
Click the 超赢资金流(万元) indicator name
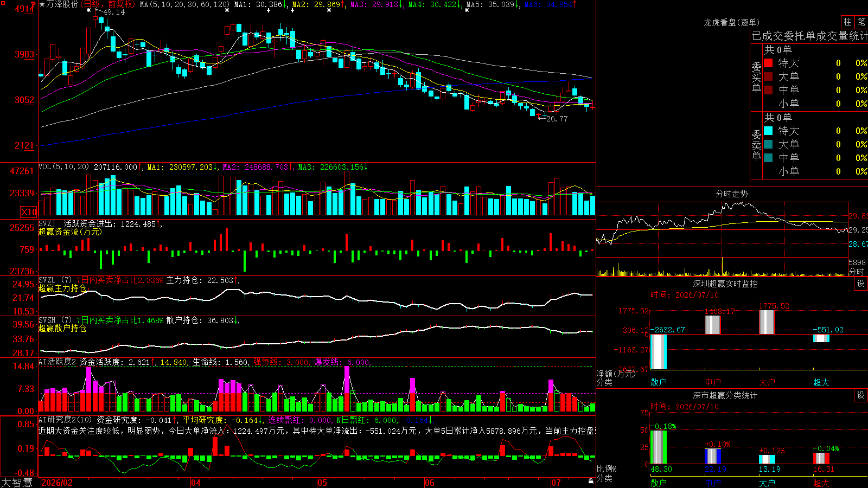70,232
